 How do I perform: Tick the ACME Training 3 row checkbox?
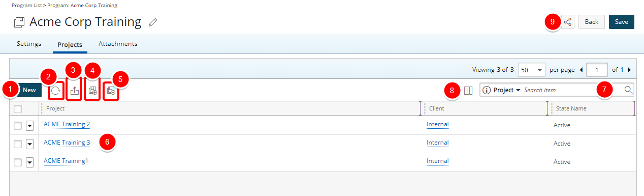[x=18, y=144]
